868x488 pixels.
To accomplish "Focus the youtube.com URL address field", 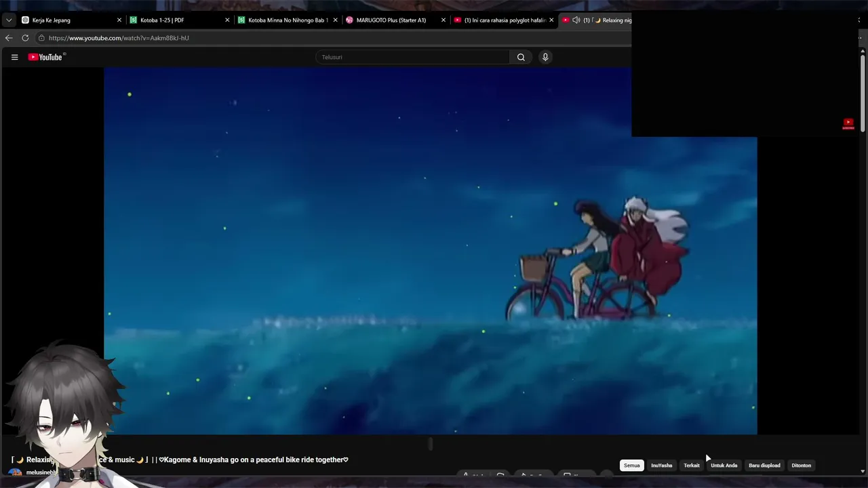I will point(119,38).
